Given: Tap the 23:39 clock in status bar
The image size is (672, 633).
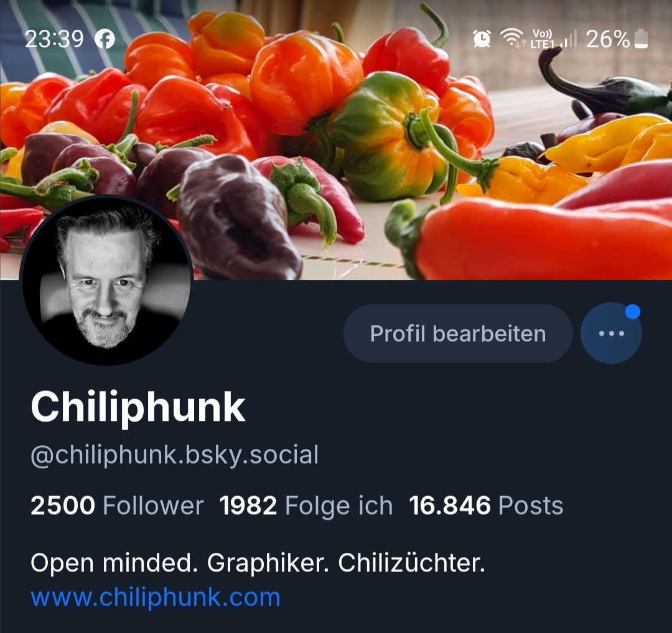Looking at the screenshot, I should (x=54, y=39).
